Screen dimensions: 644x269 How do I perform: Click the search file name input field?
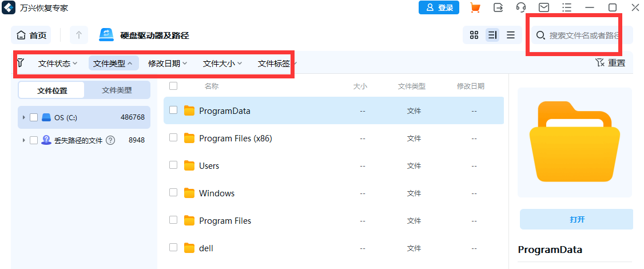pos(583,35)
